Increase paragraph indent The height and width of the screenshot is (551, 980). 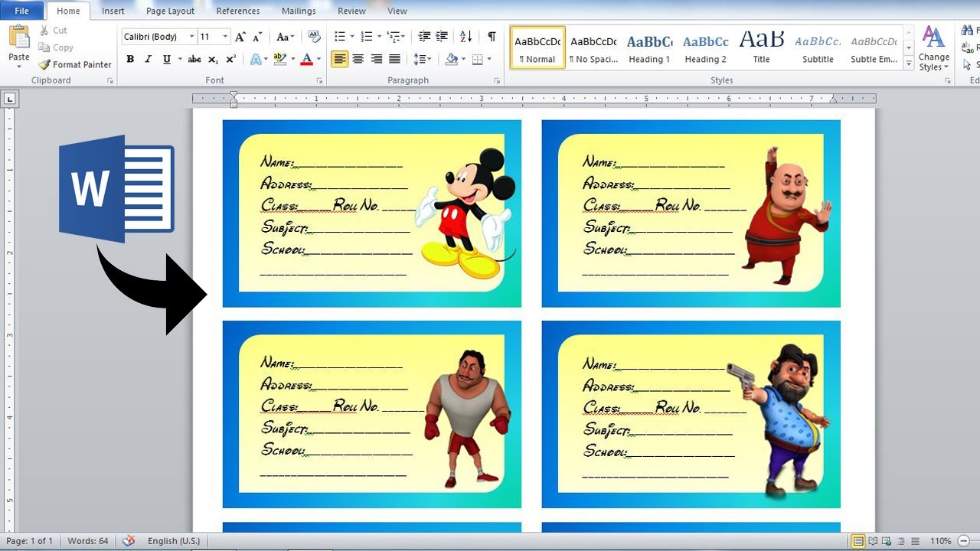[442, 37]
